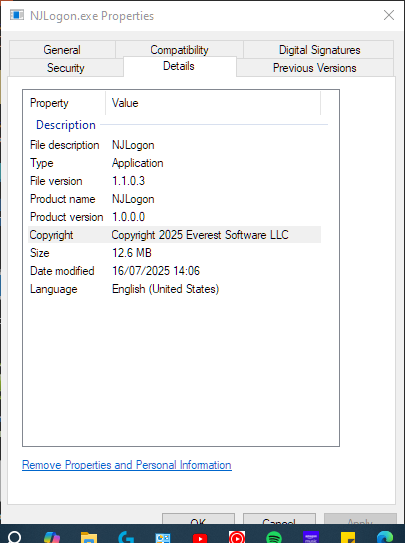Screen dimensions: 405x543
Task: Open the General tab
Action: (x=62, y=50)
